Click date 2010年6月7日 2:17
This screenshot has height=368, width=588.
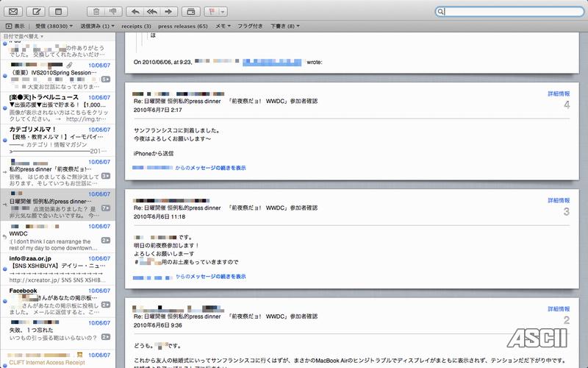pos(157,110)
